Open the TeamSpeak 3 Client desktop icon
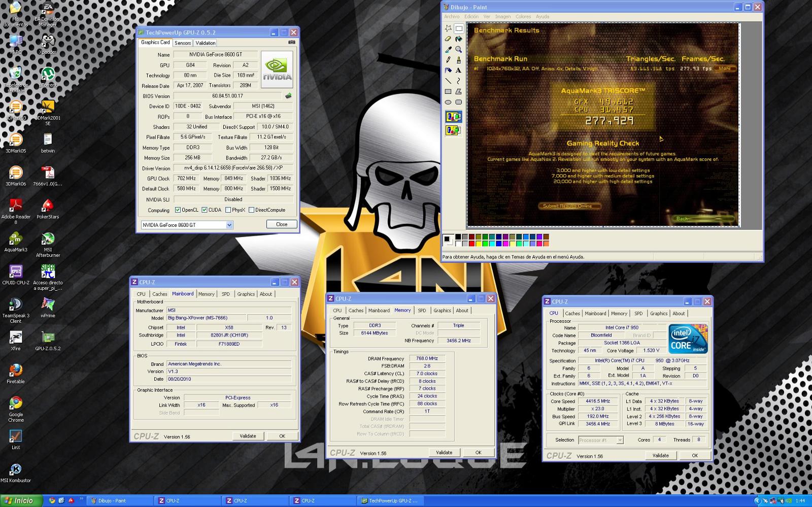 pos(16,310)
